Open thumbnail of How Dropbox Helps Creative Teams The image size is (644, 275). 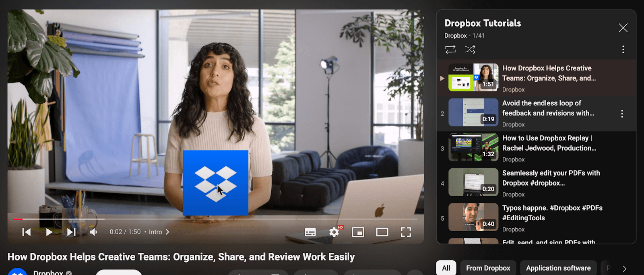[473, 77]
